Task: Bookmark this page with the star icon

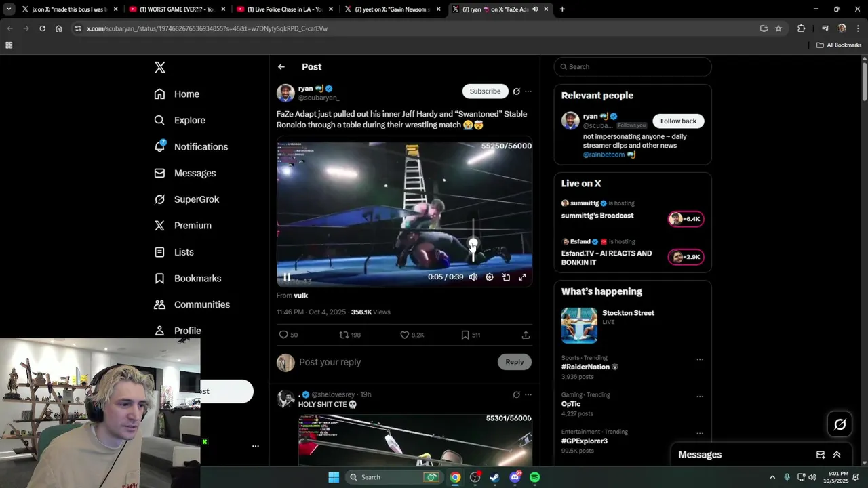Action: tap(778, 28)
